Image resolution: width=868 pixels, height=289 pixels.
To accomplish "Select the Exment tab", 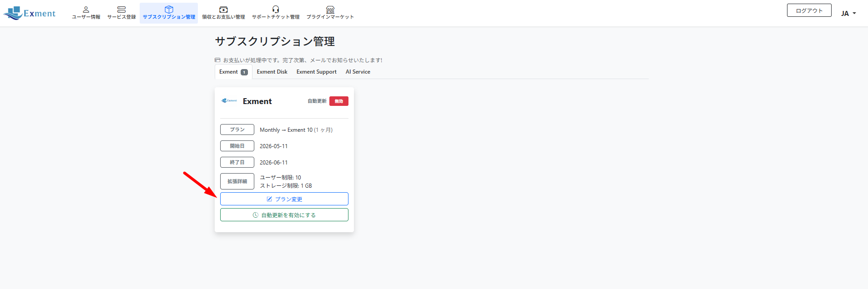I will 233,72.
